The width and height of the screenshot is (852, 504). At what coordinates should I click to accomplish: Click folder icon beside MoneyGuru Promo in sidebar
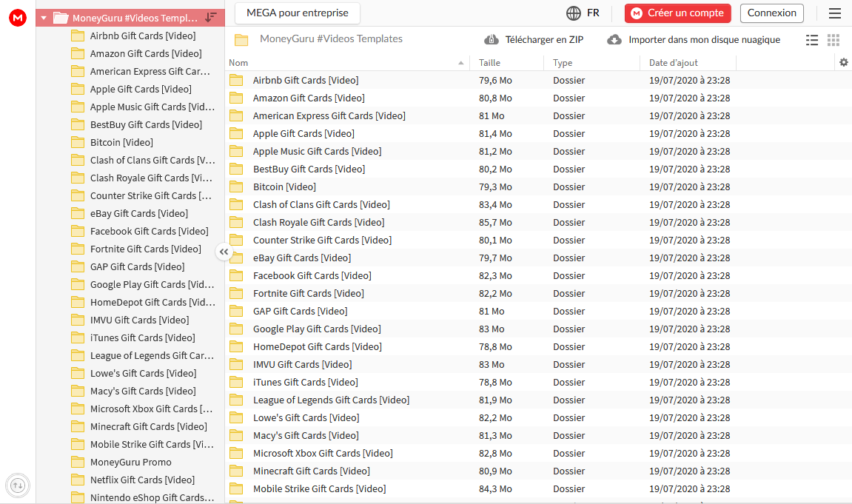78,462
